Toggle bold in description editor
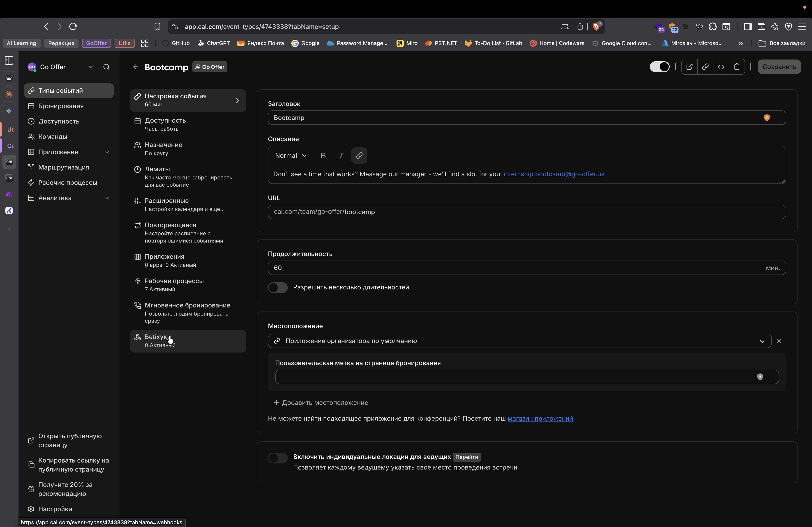This screenshot has width=812, height=527. (323, 156)
